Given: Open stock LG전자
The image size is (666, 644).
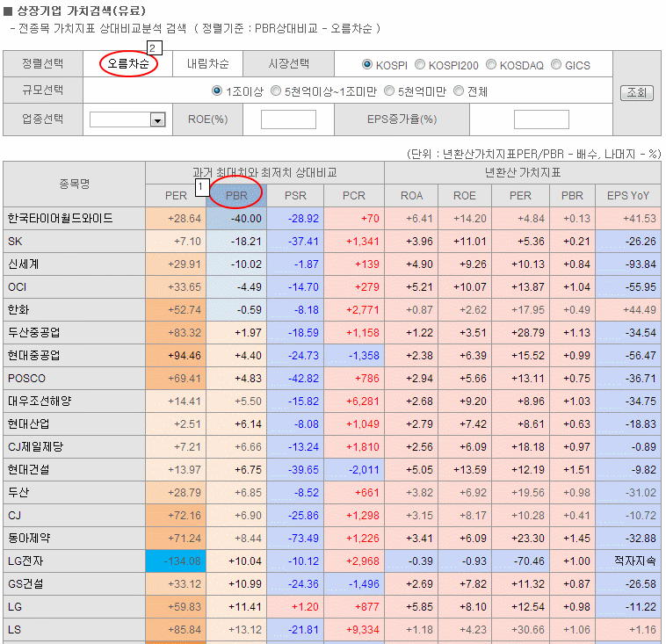Looking at the screenshot, I should 25,561.
